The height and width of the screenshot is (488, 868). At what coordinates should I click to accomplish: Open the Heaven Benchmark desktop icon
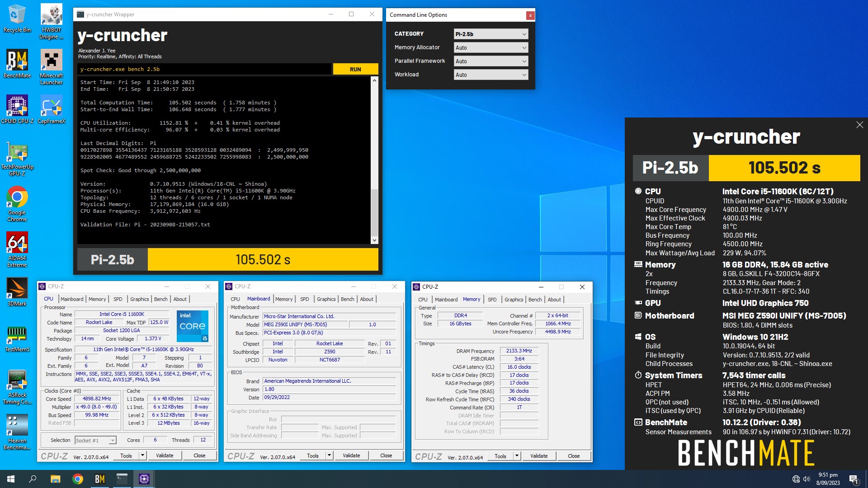tap(17, 432)
